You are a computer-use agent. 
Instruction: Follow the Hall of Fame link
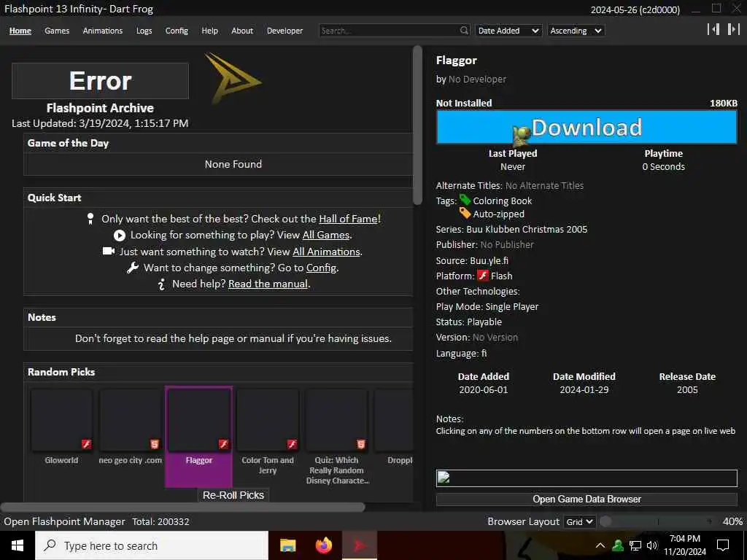tap(348, 219)
